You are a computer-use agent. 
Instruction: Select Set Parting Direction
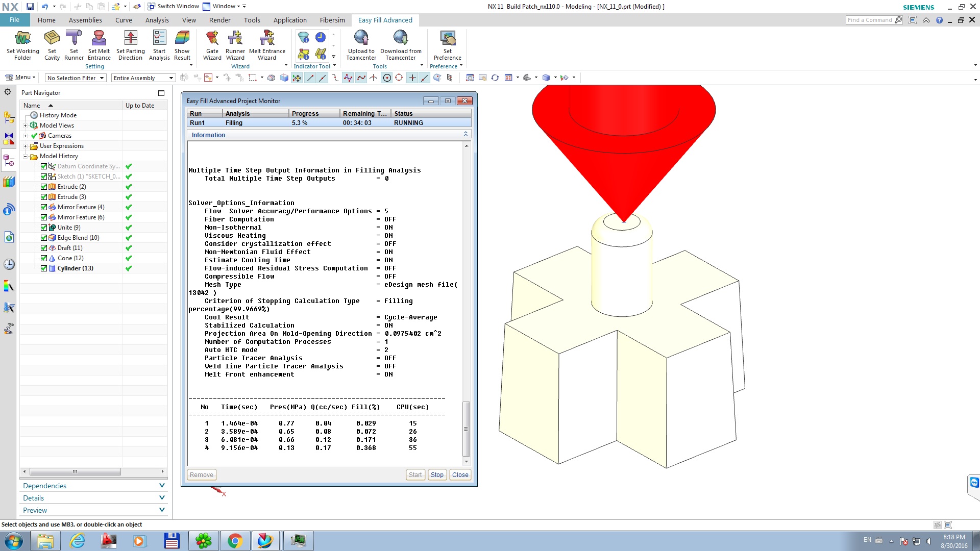[131, 45]
